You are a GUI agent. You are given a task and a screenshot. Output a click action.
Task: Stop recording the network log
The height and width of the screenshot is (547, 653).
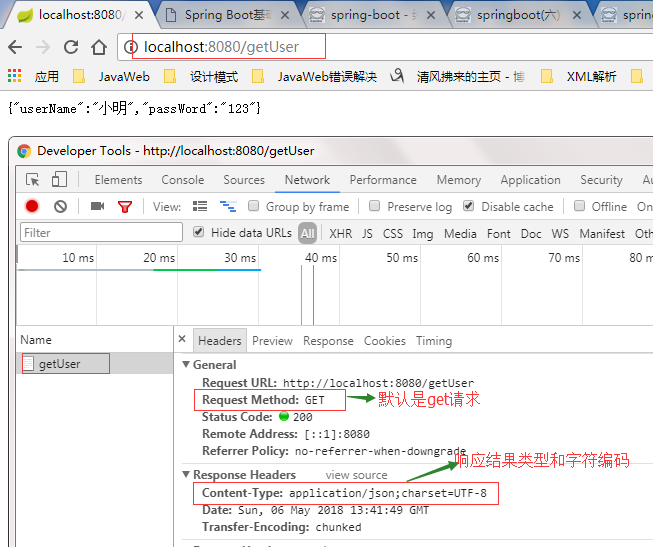click(x=32, y=206)
